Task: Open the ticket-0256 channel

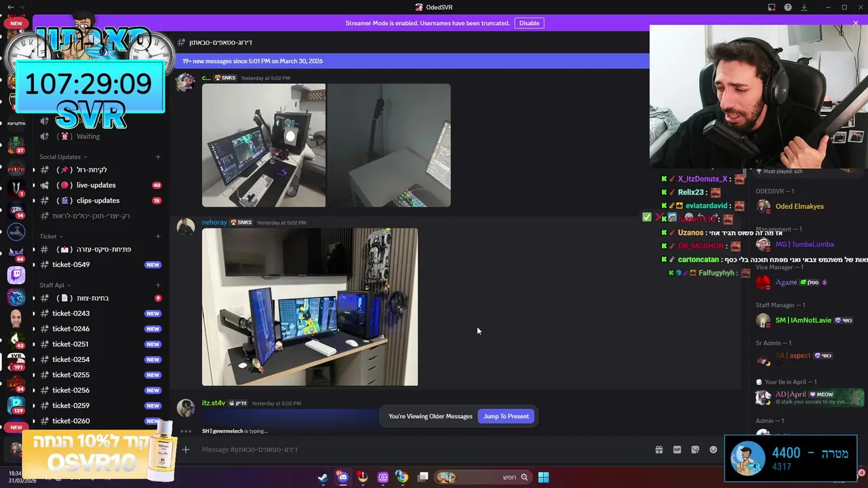Action: point(100,390)
